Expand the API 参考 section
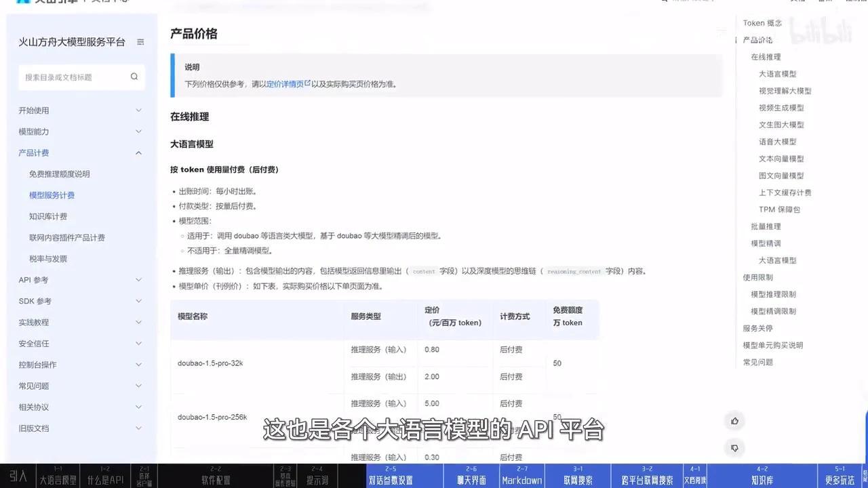This screenshot has height=488, width=868. (81, 280)
